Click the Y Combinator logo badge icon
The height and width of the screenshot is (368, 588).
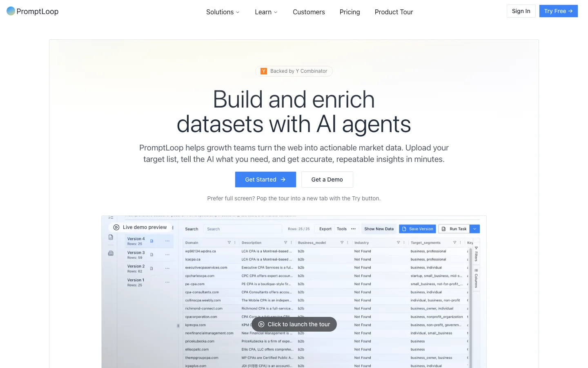pyautogui.click(x=264, y=71)
